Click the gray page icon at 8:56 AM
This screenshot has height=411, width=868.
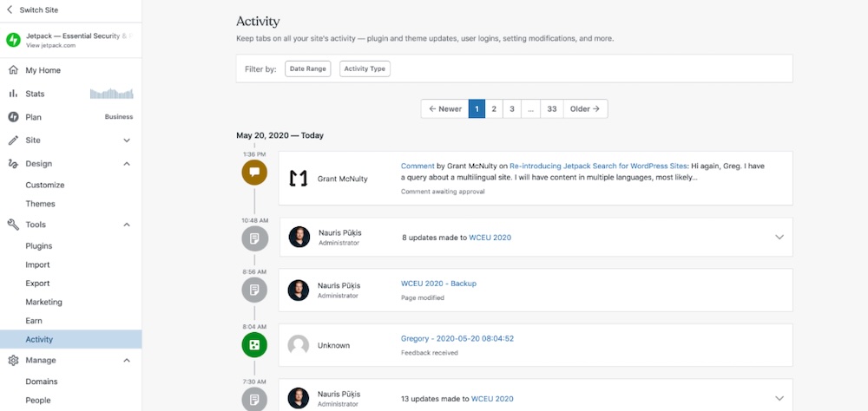[x=254, y=290]
